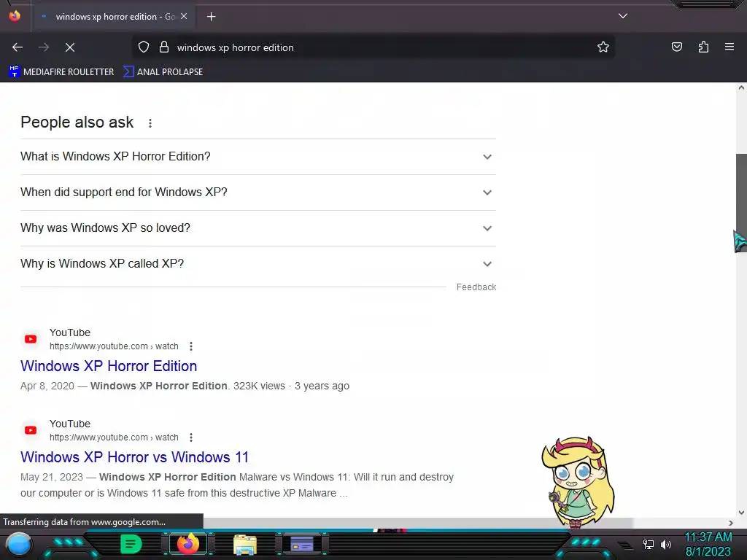747x560 pixels.
Task: Open the list all tabs dropdown arrow
Action: [623, 16]
